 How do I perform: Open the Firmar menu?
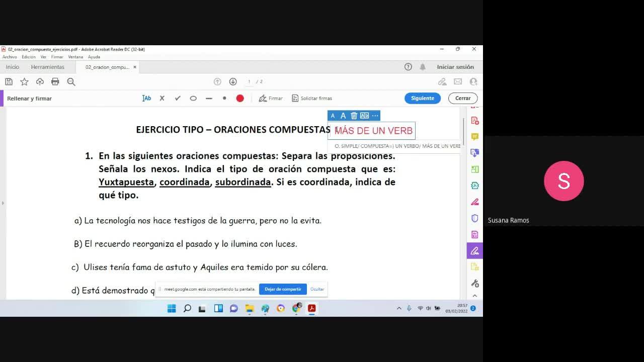[x=57, y=57]
